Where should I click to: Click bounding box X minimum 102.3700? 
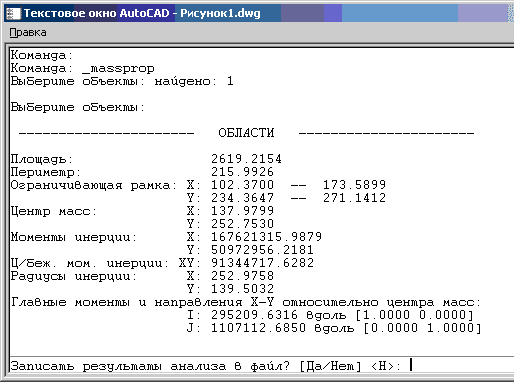pos(242,185)
